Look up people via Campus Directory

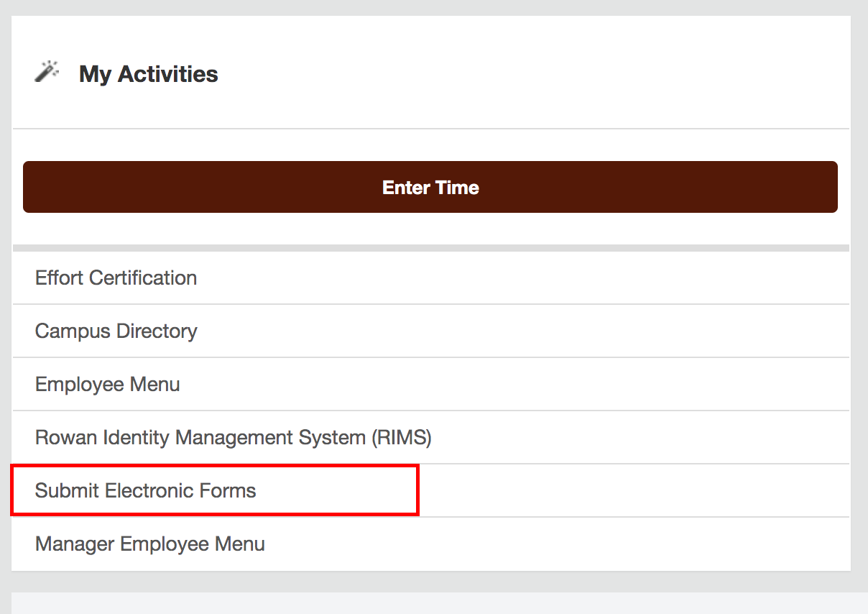[x=116, y=331]
